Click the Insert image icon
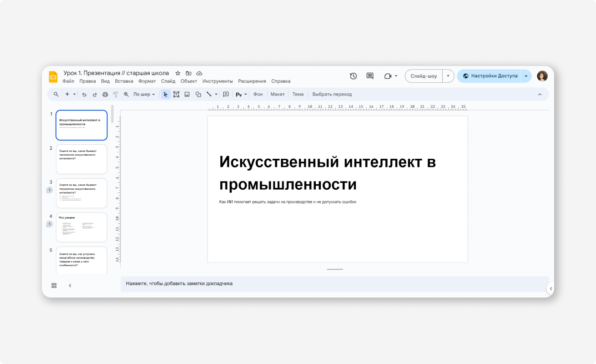The height and width of the screenshot is (364, 596). pyautogui.click(x=187, y=95)
